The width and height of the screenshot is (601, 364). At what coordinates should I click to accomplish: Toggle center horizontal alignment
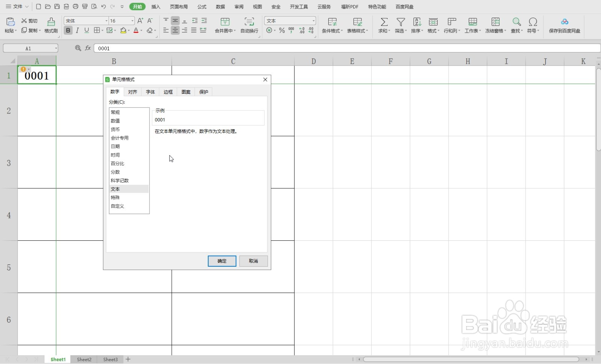click(x=175, y=30)
